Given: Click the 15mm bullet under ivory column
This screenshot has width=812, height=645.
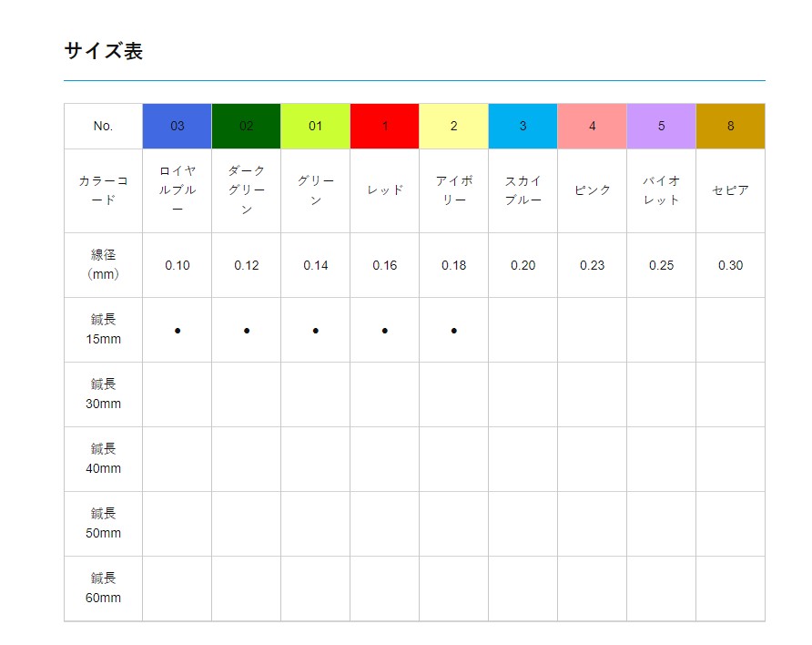Looking at the screenshot, I should click(454, 331).
